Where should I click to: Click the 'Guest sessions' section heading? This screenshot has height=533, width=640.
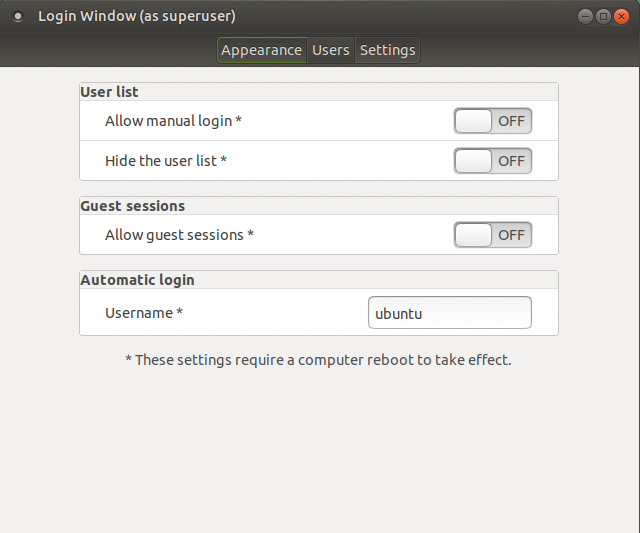click(133, 206)
